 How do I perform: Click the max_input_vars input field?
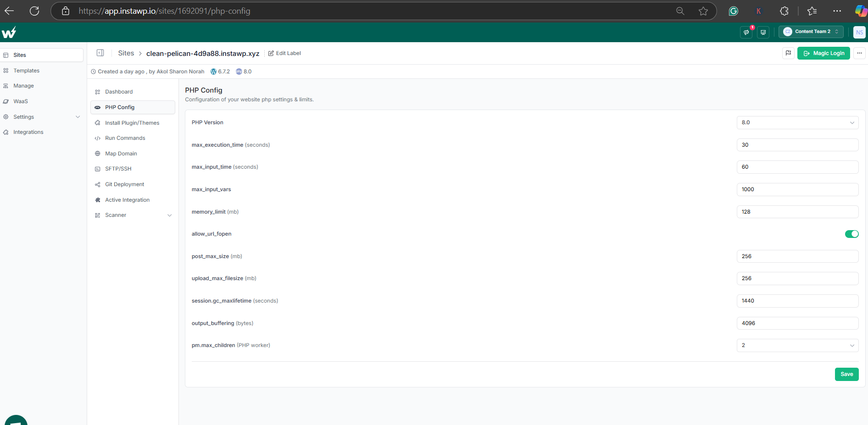797,189
